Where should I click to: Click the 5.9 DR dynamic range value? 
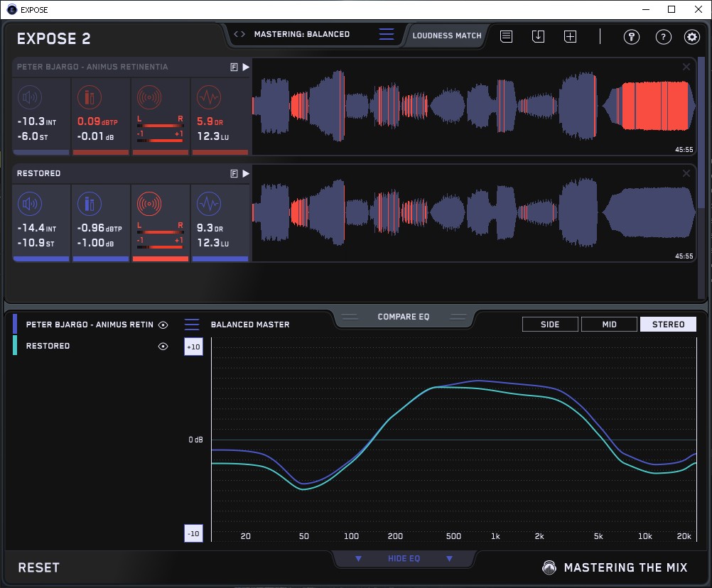tap(210, 121)
